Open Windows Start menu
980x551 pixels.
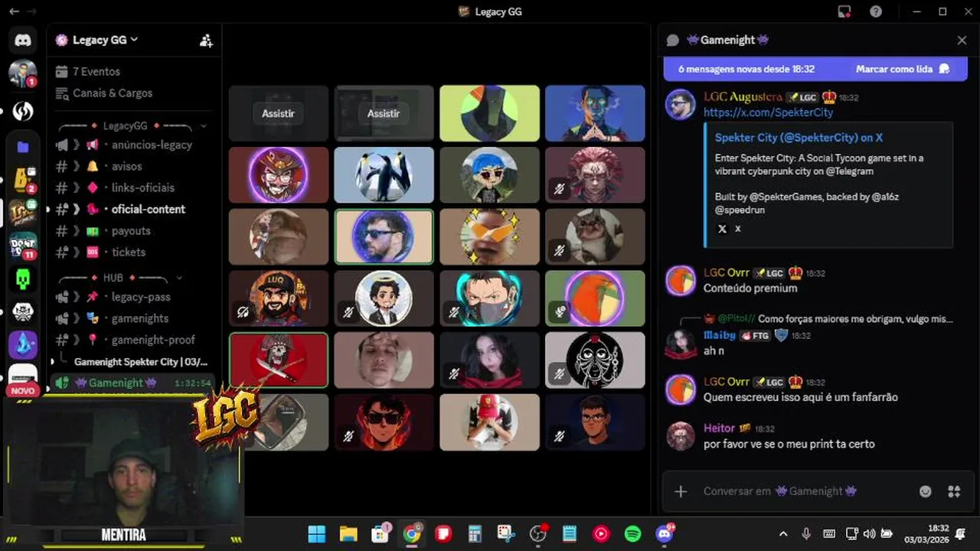click(x=316, y=533)
